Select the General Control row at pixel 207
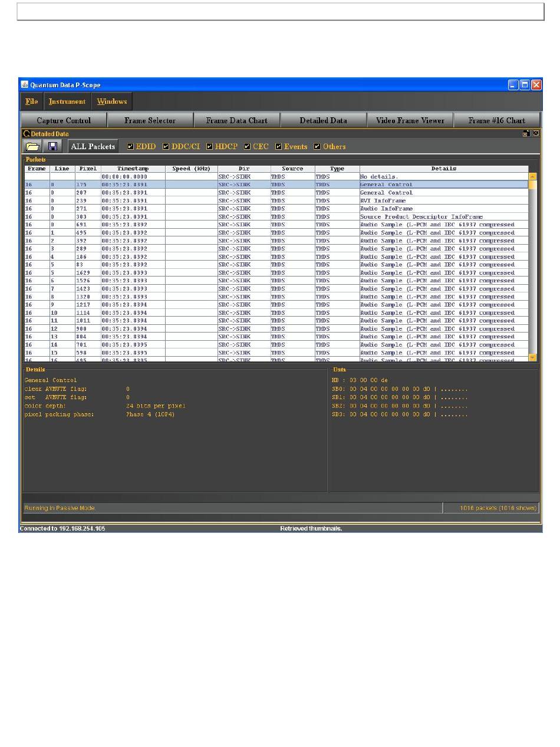Image resolution: width=560 pixels, height=747 pixels. pyautogui.click(x=276, y=192)
